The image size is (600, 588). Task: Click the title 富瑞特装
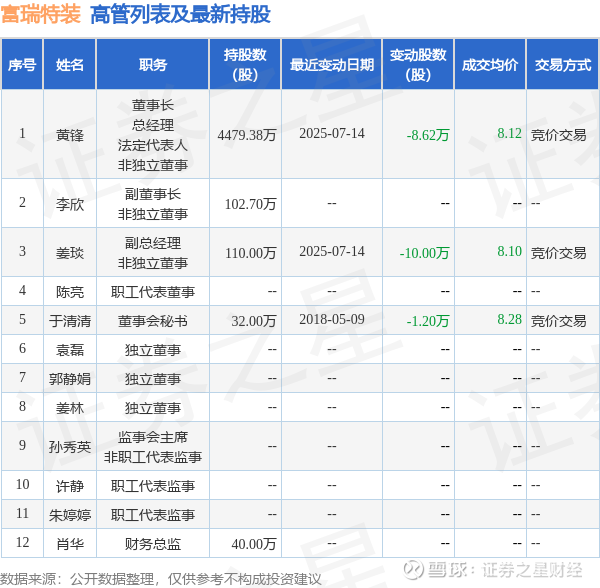41,14
